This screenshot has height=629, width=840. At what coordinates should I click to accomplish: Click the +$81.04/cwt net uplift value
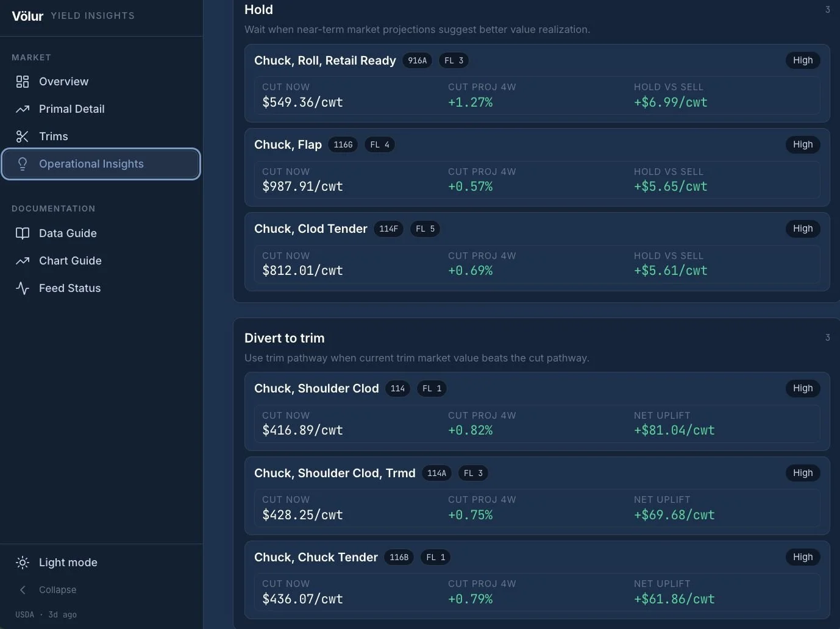(x=674, y=430)
